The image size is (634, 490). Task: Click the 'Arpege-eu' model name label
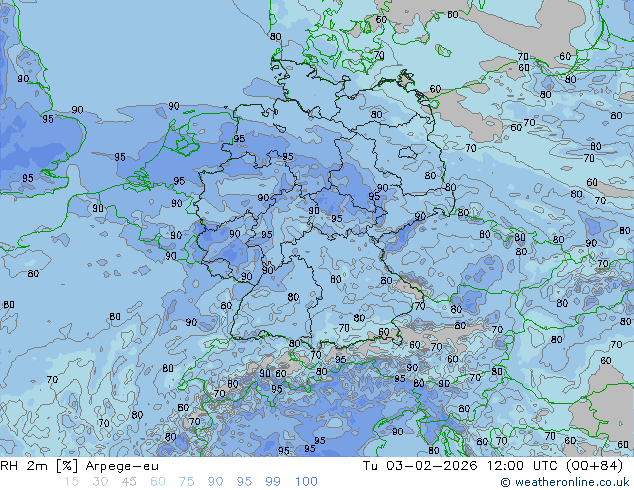(x=122, y=466)
